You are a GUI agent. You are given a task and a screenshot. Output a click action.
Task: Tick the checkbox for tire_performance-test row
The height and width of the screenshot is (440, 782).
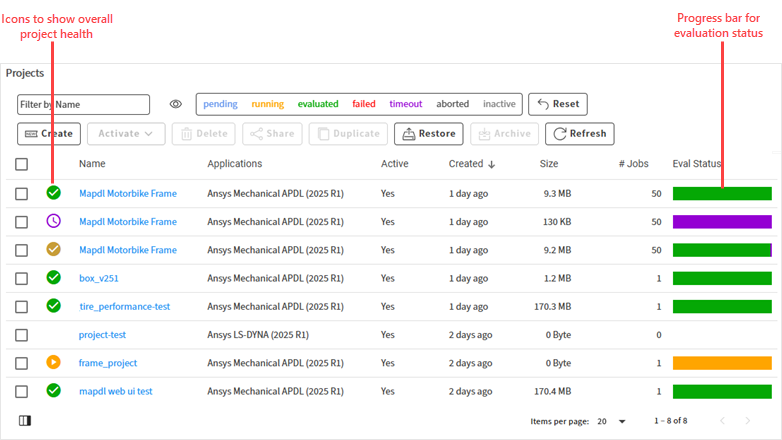(22, 306)
